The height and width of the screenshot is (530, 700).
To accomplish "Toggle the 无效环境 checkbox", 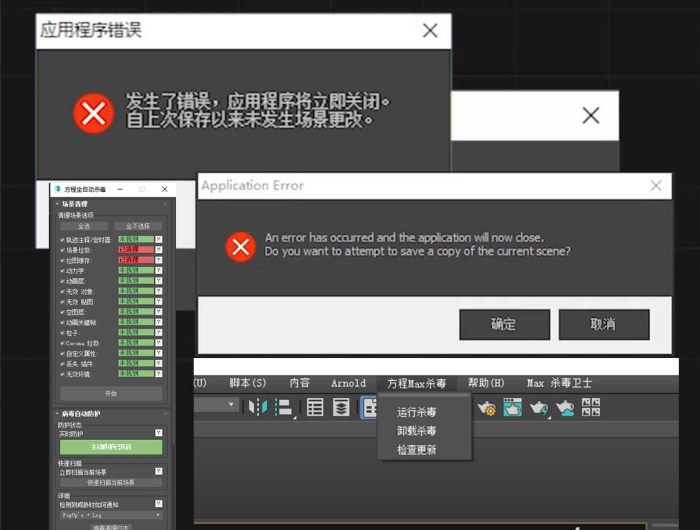I will click(x=62, y=374).
